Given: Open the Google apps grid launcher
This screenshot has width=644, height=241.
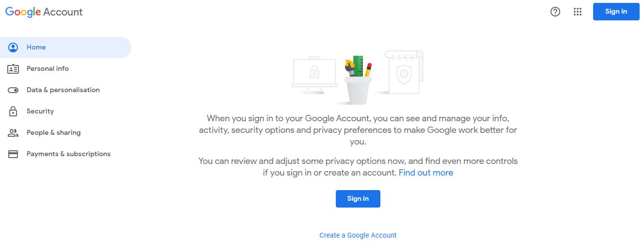Looking at the screenshot, I should (577, 12).
